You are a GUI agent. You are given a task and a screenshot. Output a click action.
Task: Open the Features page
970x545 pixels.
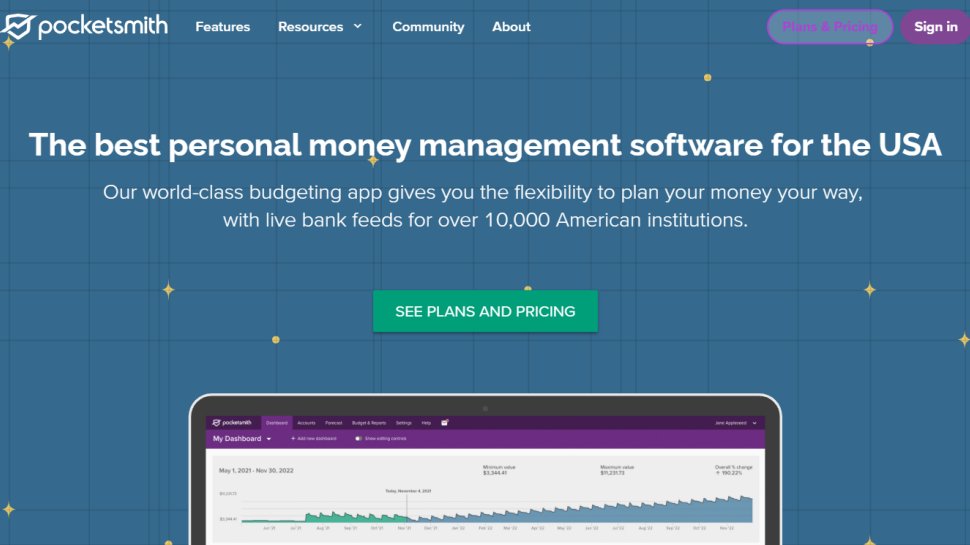pos(223,27)
